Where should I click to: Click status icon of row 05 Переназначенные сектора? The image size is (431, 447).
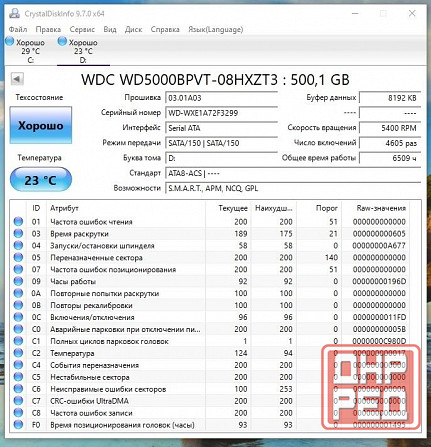(18, 257)
